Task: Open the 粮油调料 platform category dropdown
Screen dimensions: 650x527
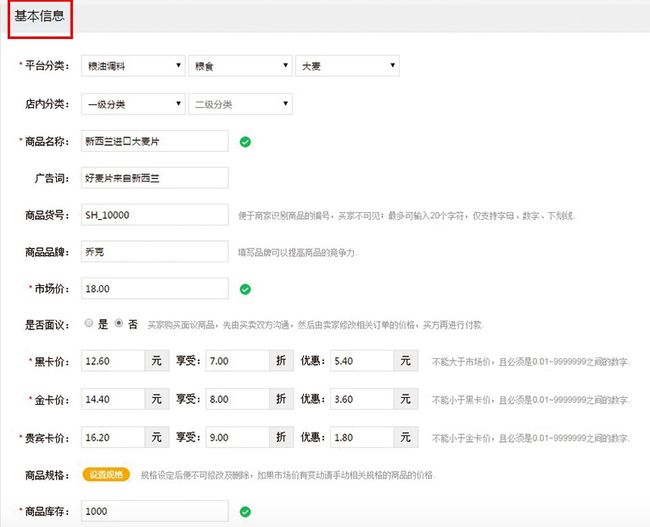Action: pyautogui.click(x=133, y=66)
